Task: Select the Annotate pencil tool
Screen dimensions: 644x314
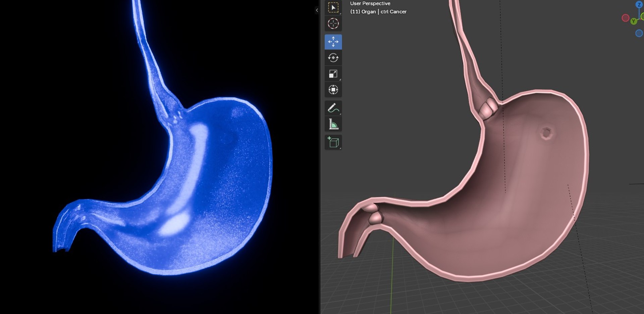Action: (x=333, y=108)
